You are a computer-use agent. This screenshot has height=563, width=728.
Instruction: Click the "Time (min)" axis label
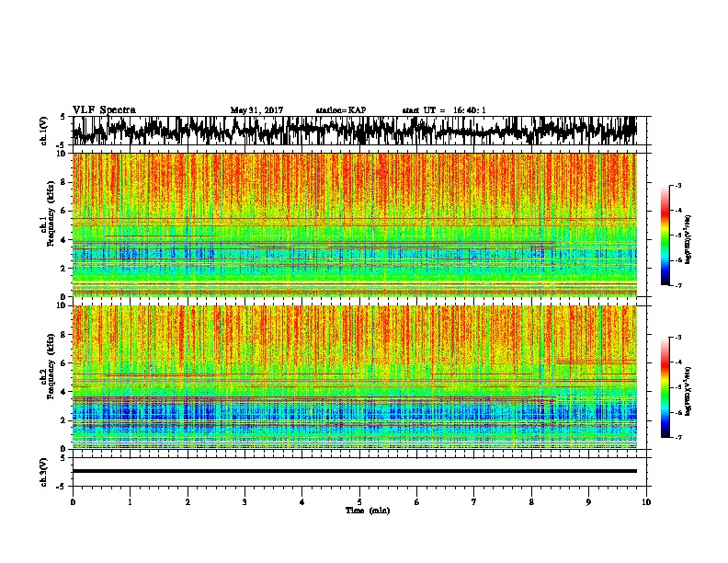tap(368, 511)
